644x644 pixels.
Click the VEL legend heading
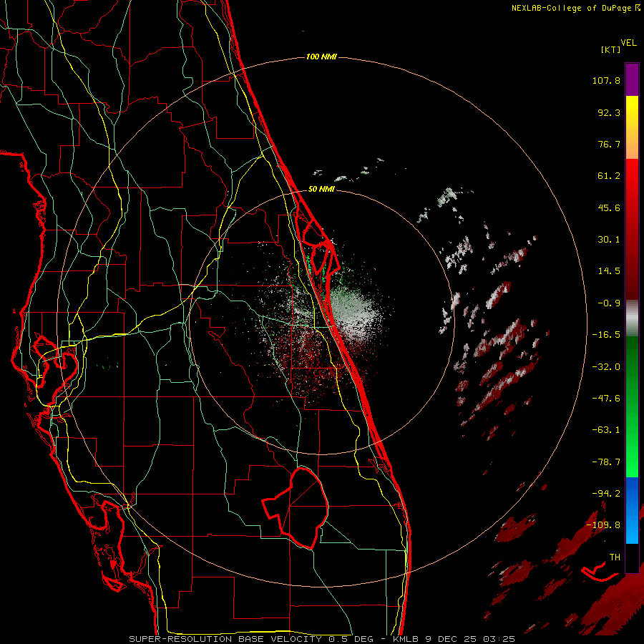click(x=629, y=43)
